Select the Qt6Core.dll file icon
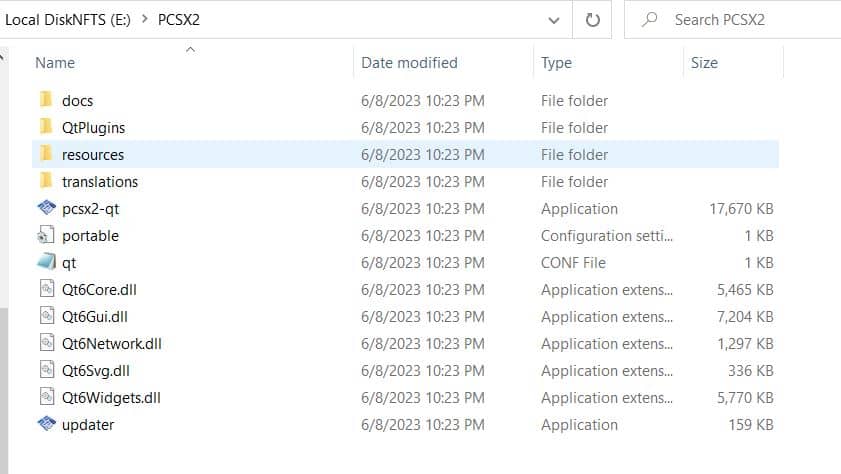The image size is (841, 474). coord(47,288)
